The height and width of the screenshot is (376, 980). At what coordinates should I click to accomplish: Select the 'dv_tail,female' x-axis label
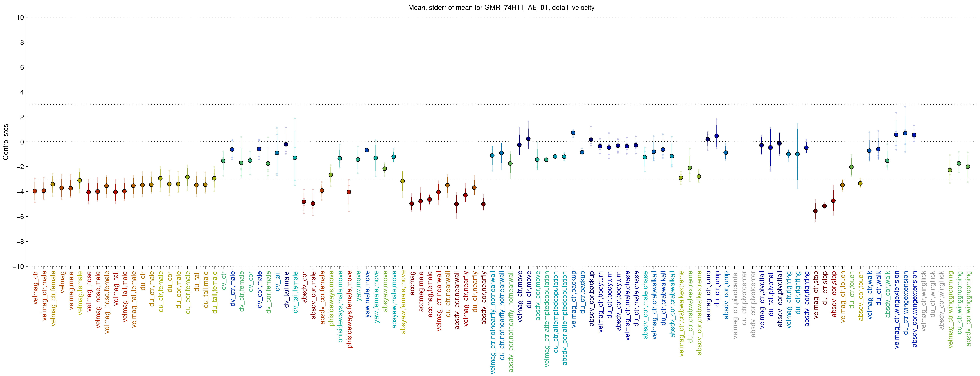tap(295, 292)
